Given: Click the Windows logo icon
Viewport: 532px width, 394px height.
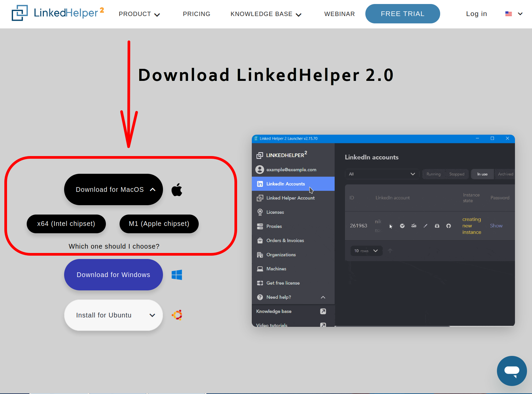Looking at the screenshot, I should click(x=177, y=275).
